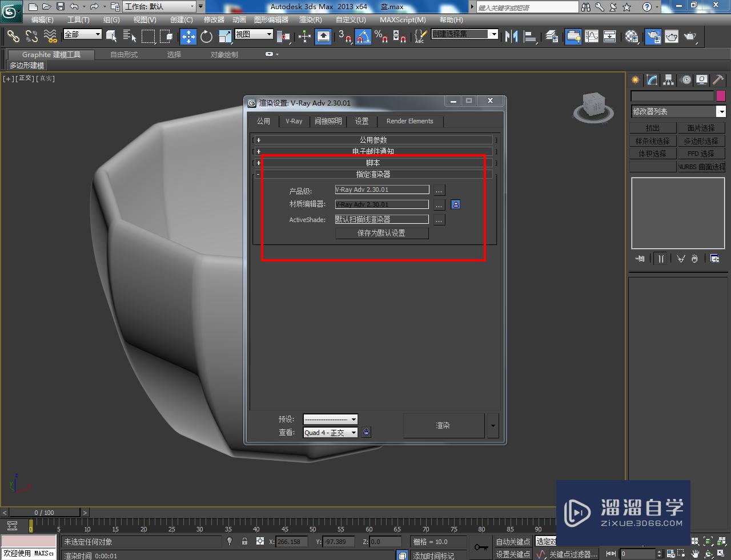Switch to the 间接照明 tab
The height and width of the screenshot is (560, 731).
click(x=328, y=121)
